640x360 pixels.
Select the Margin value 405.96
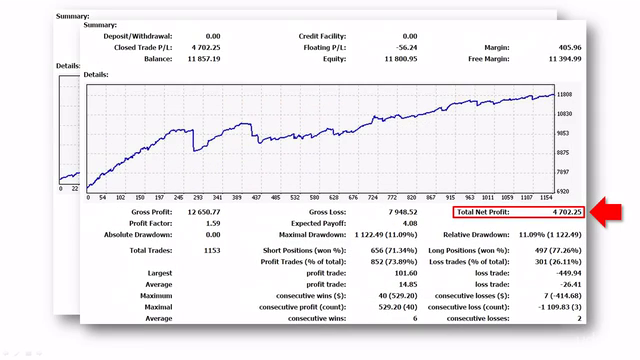pos(570,48)
